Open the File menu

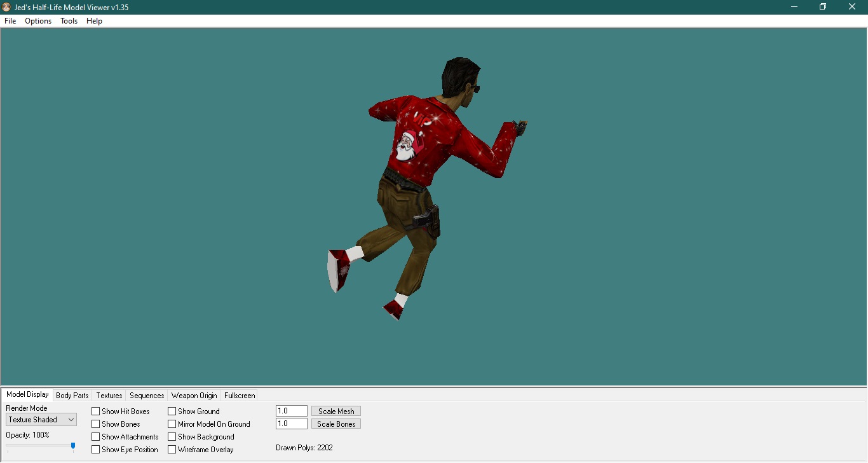[10, 21]
